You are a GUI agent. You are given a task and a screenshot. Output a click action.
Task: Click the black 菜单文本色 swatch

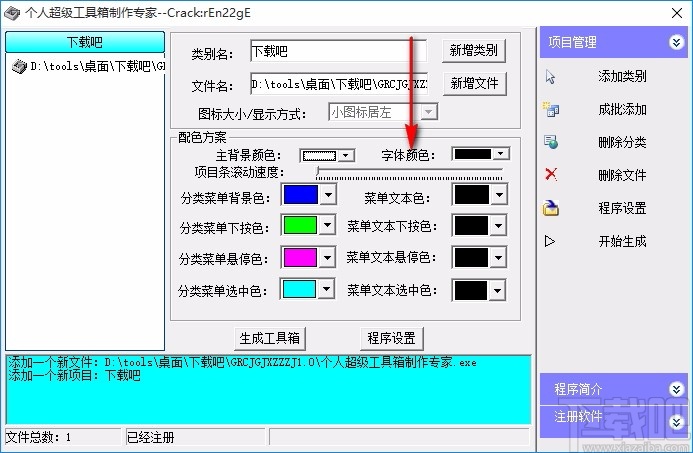point(472,195)
